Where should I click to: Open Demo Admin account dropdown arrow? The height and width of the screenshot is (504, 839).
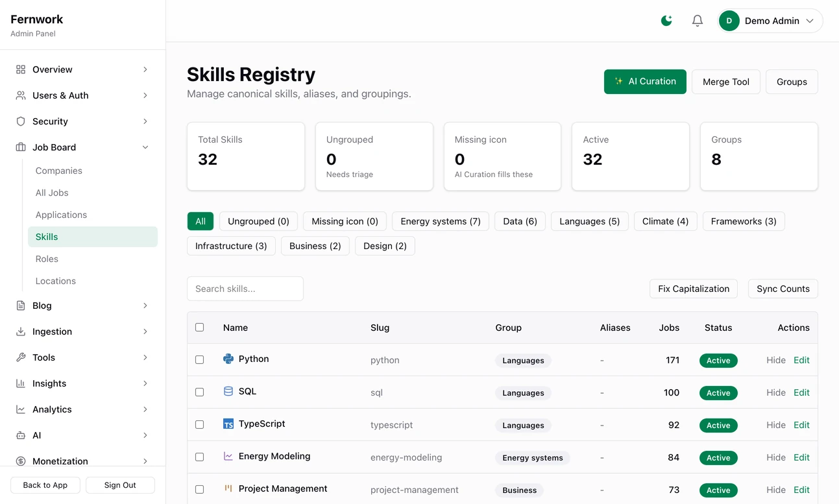[x=810, y=21]
